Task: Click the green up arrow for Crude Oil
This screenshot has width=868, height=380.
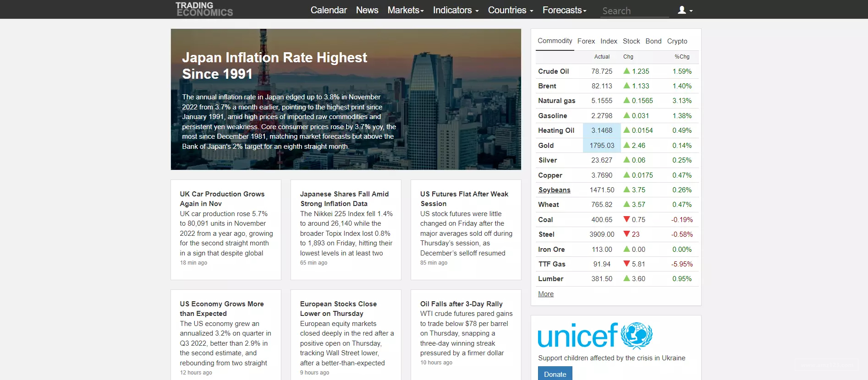Action: (626, 71)
